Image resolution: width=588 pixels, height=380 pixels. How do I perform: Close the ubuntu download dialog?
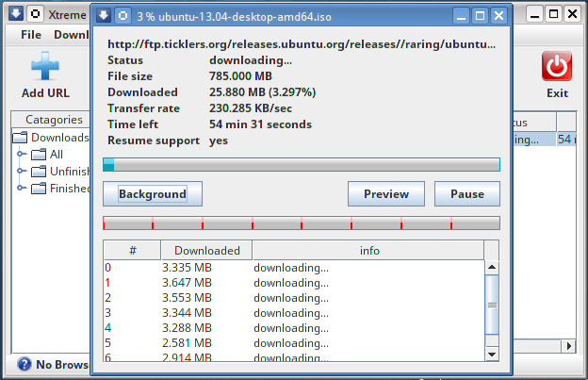click(x=498, y=16)
